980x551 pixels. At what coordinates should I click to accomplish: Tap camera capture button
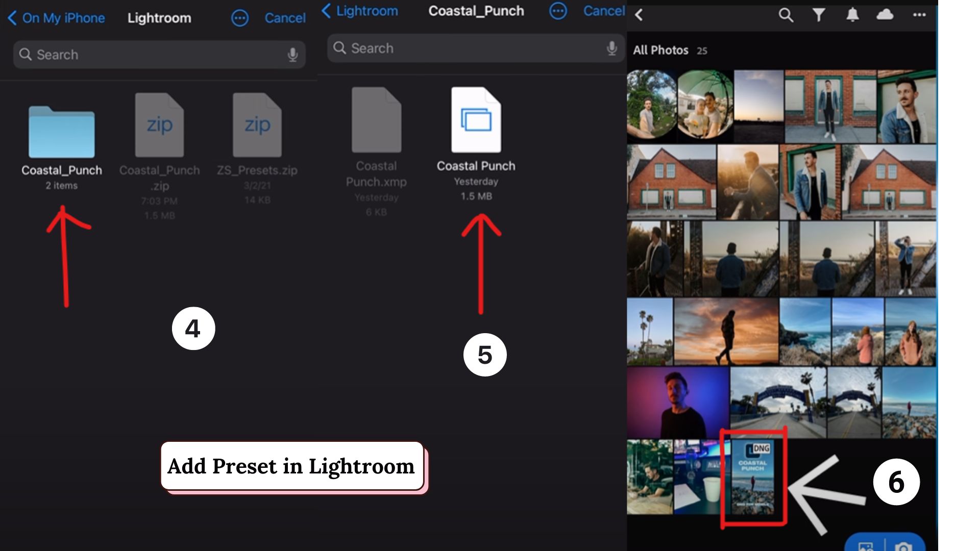coord(903,546)
